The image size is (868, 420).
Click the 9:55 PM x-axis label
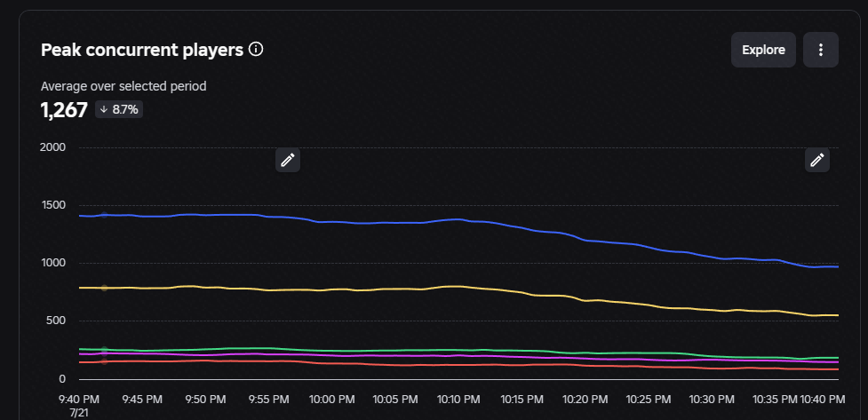point(269,399)
